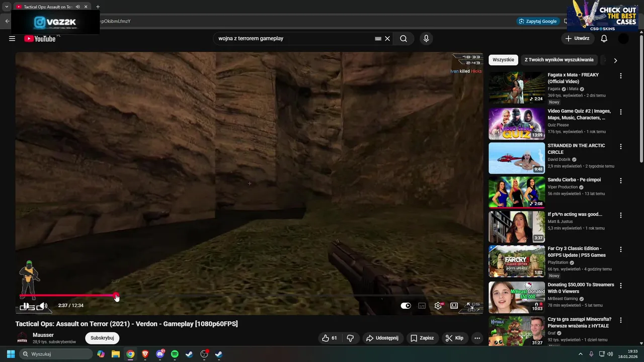Click the page vertical scrollbar
The width and height of the screenshot is (644, 362).
point(641,98)
